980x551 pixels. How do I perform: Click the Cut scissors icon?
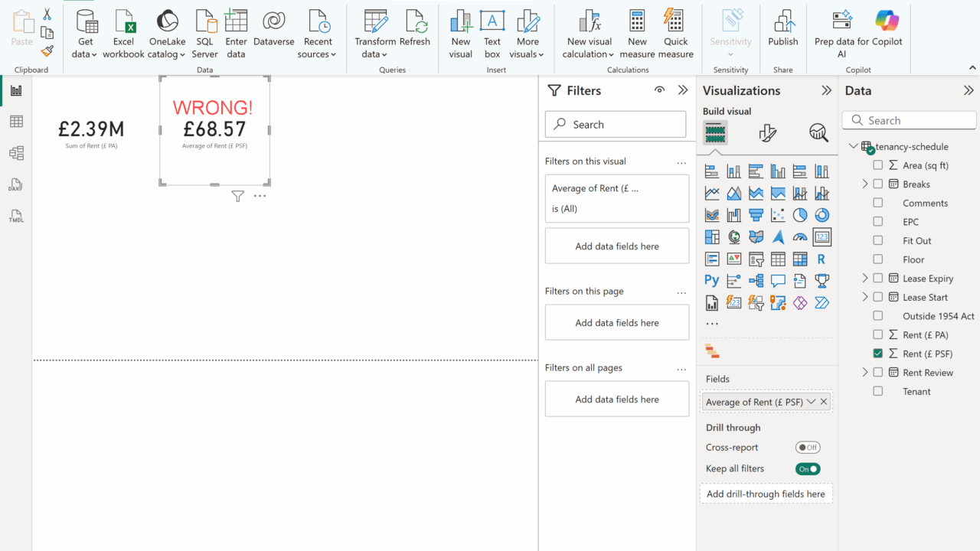coord(47,15)
